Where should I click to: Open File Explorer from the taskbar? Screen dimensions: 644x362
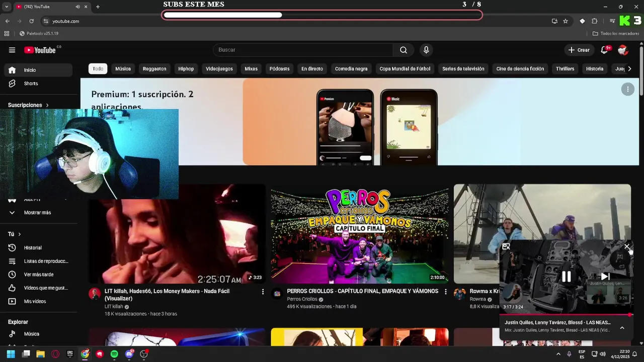(x=40, y=354)
